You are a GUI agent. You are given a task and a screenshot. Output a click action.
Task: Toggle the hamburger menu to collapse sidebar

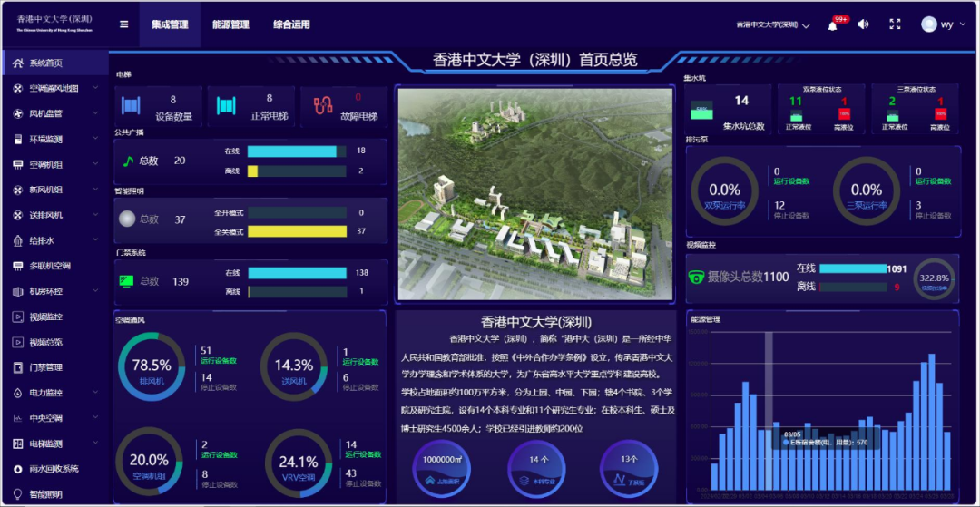[123, 24]
